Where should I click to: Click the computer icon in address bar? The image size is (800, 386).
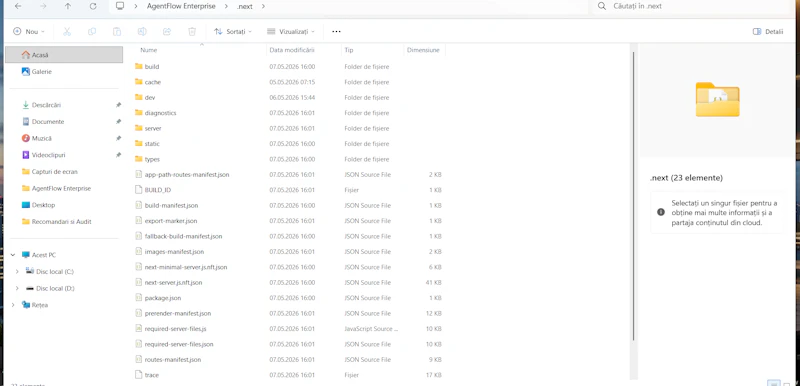click(120, 6)
